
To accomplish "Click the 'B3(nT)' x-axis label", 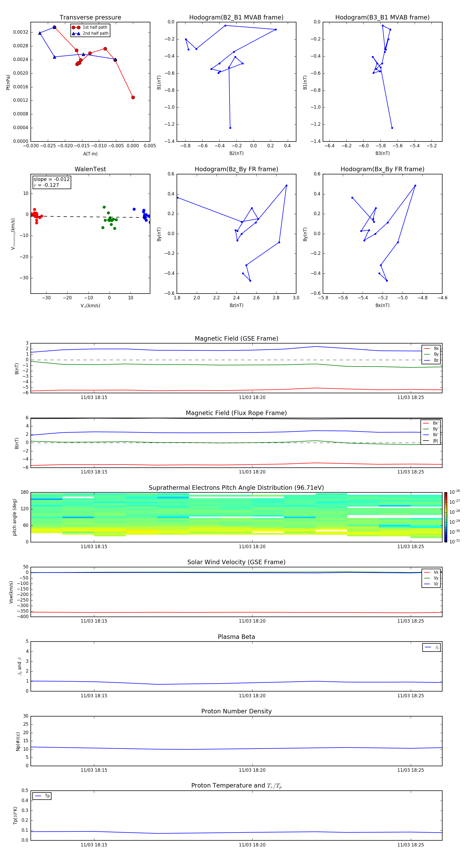I will coord(382,153).
